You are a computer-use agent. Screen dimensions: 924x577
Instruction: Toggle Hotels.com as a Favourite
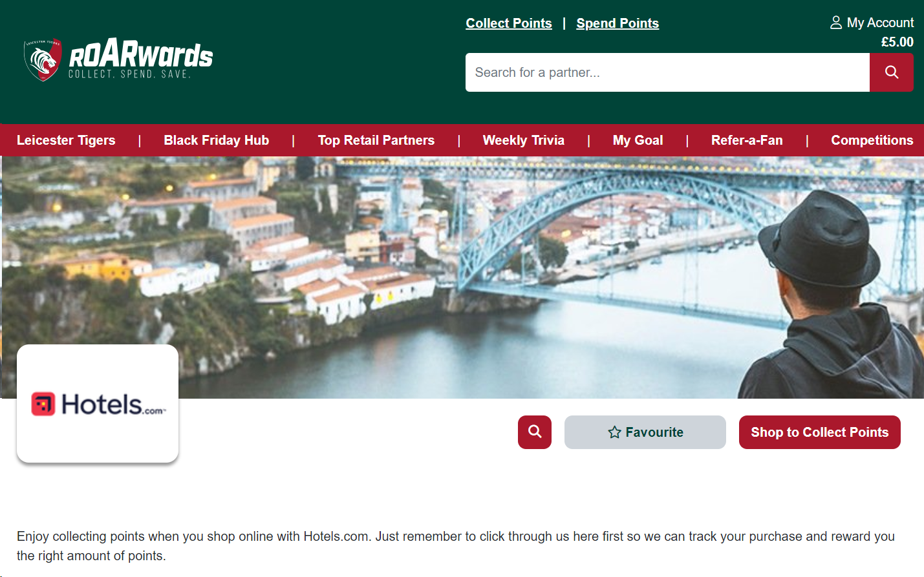pyautogui.click(x=645, y=432)
